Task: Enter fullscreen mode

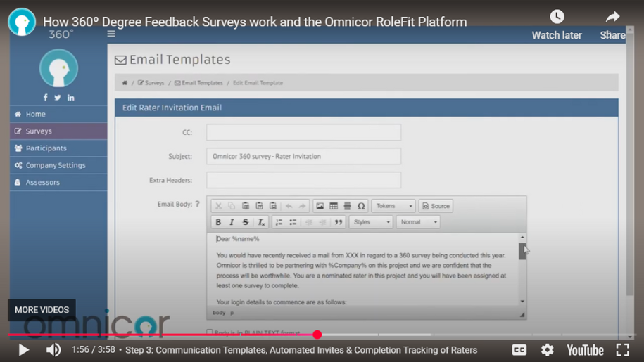Action: coord(622,349)
